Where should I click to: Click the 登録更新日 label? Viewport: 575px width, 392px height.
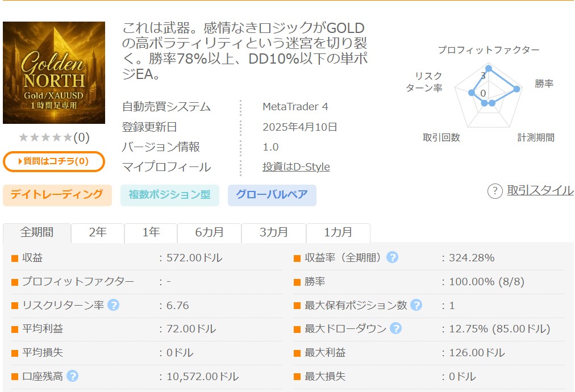[149, 127]
